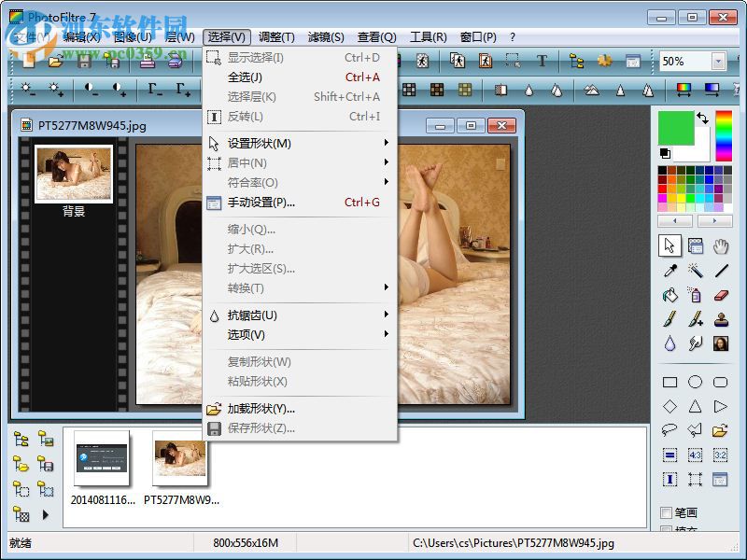The image size is (747, 560).
Task: Toggle the 4:3 selection ratio option
Action: click(696, 455)
